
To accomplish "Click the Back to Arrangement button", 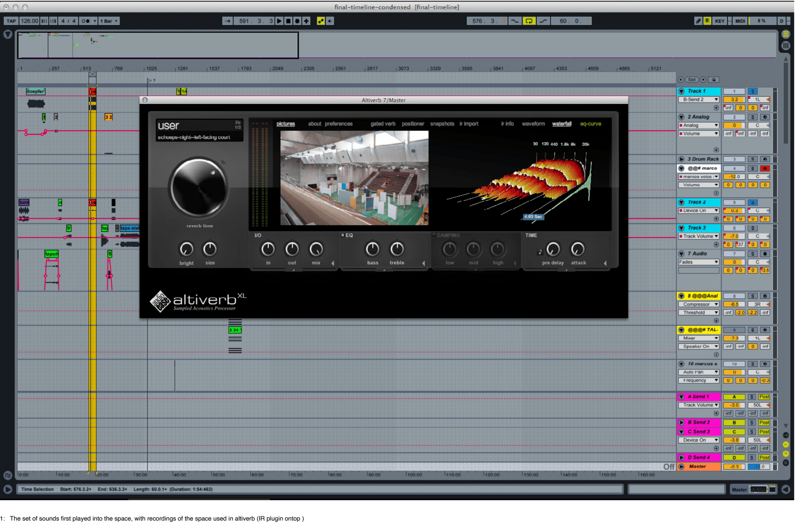I will 330,21.
